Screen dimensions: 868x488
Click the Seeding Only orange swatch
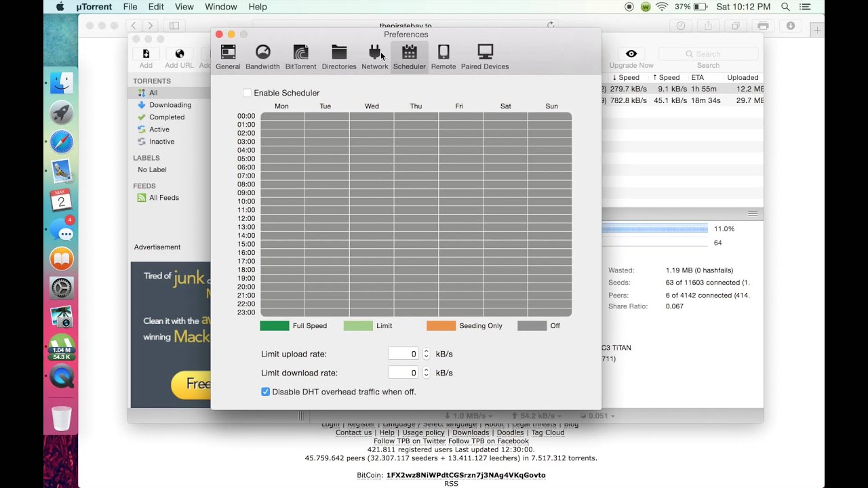point(441,326)
